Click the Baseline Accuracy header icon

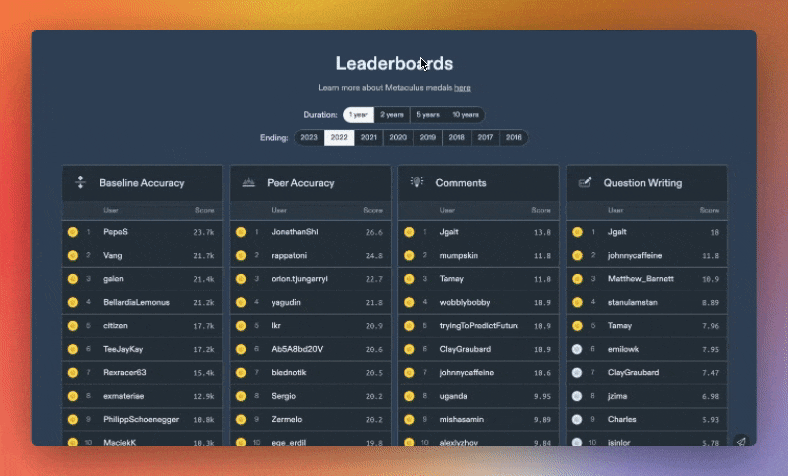[x=80, y=183]
